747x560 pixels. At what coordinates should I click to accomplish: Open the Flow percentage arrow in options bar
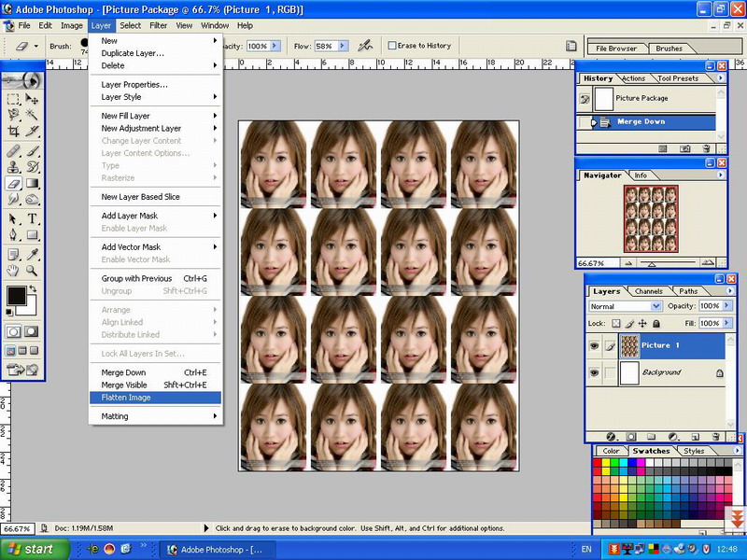(x=342, y=46)
